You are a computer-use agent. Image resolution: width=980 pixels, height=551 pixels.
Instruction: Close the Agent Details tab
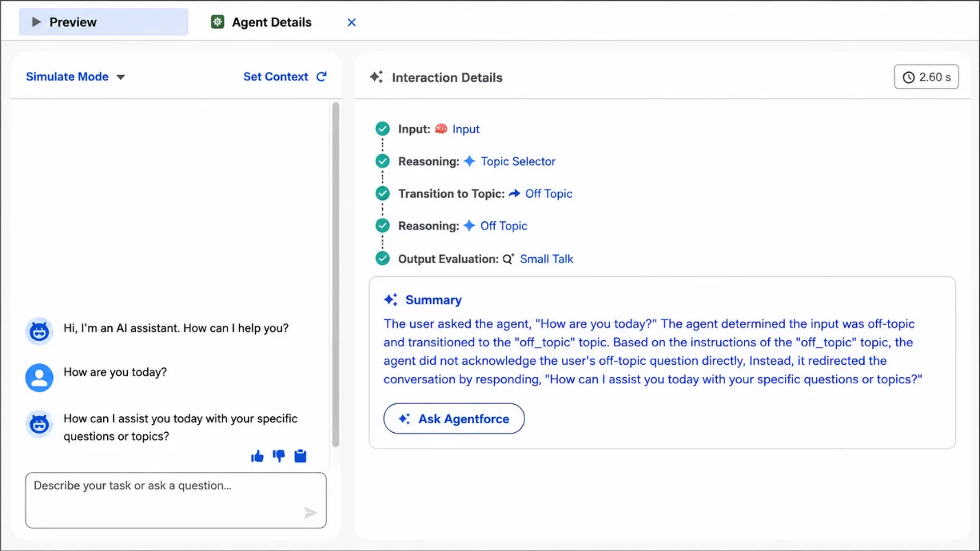352,23
